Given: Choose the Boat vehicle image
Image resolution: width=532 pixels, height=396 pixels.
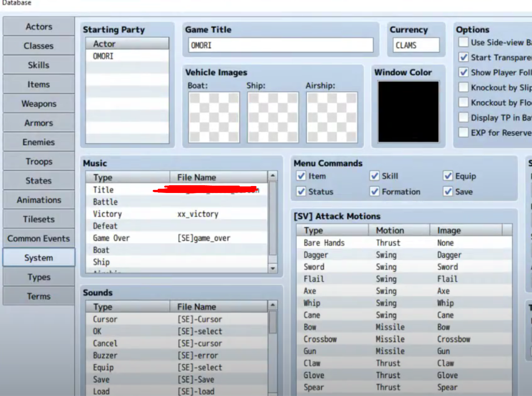Looking at the screenshot, I should click(x=214, y=118).
